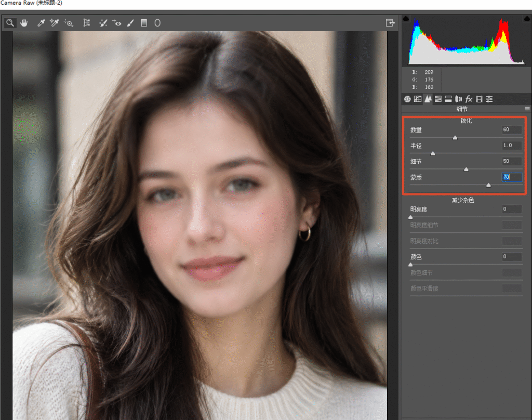Click the 数量 value field showing 60
Image resolution: width=532 pixels, height=420 pixels.
[x=512, y=129]
